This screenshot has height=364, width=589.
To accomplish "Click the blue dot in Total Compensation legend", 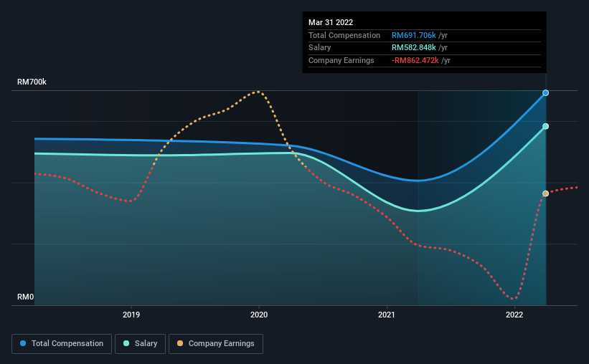I will point(23,343).
